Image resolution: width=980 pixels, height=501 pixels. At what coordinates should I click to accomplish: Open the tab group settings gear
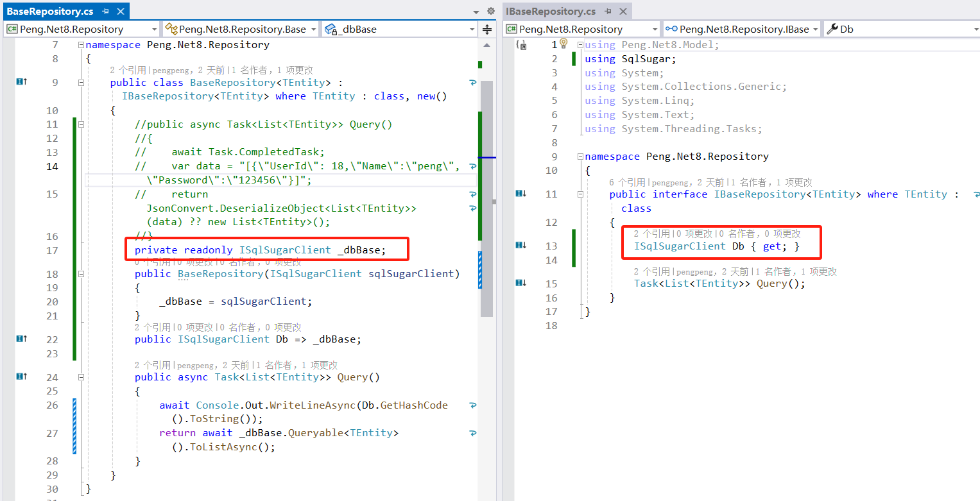tap(491, 11)
